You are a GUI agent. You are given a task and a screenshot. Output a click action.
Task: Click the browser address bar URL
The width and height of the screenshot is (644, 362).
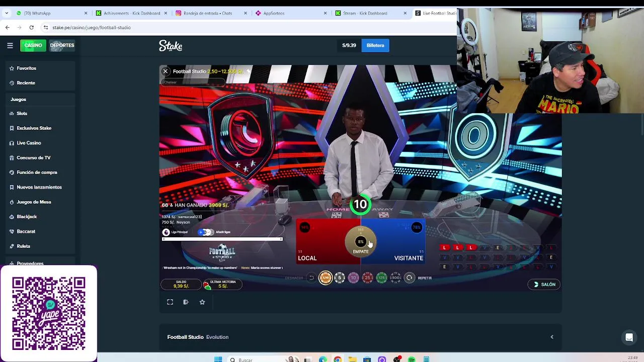tap(92, 28)
